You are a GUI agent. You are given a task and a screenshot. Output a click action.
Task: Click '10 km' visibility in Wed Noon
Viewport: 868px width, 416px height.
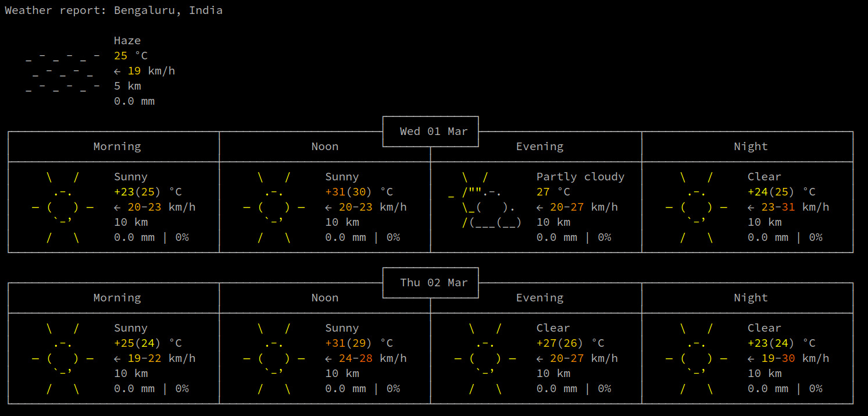coord(342,222)
